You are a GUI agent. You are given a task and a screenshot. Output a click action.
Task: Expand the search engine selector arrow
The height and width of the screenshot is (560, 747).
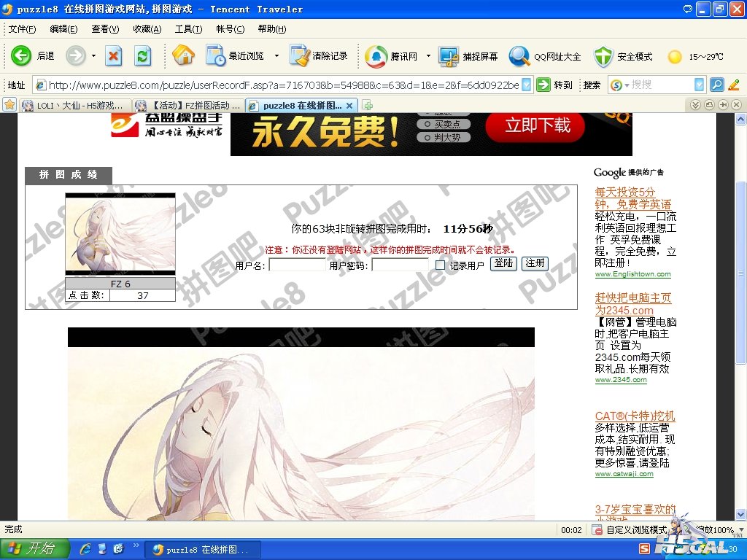click(x=627, y=85)
